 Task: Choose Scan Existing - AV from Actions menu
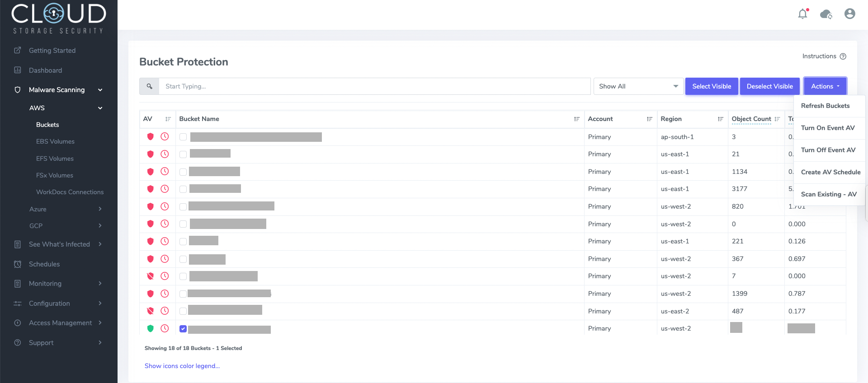(x=829, y=194)
